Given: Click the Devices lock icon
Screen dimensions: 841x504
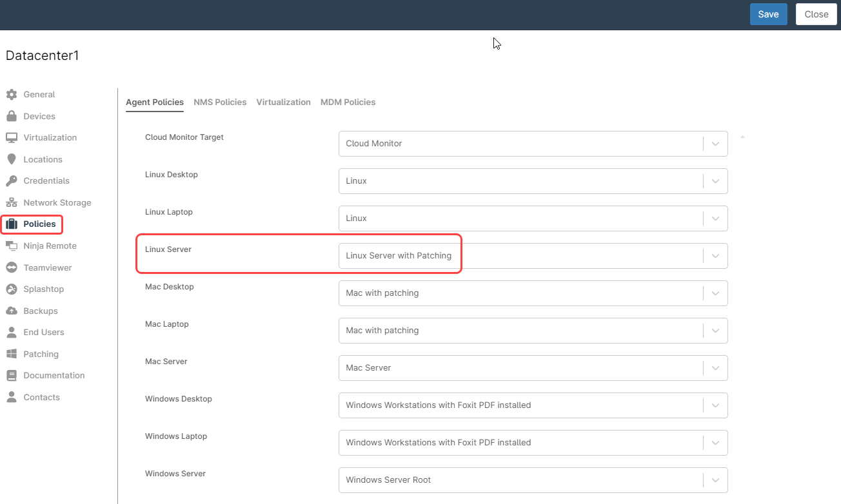Looking at the screenshot, I should [12, 117].
